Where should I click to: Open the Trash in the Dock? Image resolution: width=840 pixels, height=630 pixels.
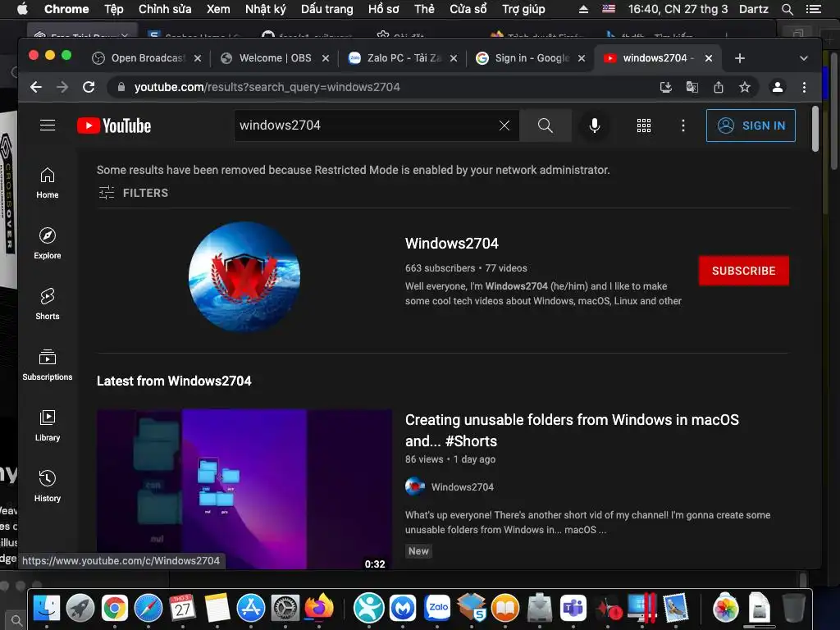[x=793, y=608]
